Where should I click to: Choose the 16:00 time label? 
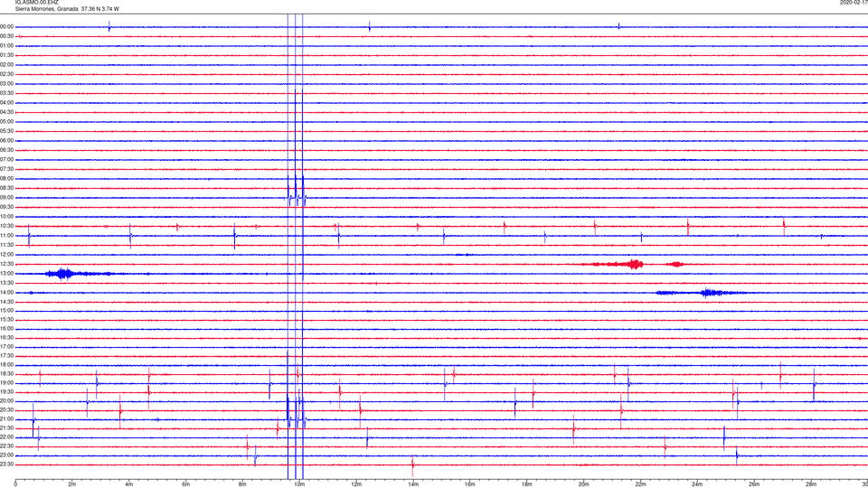(6, 329)
